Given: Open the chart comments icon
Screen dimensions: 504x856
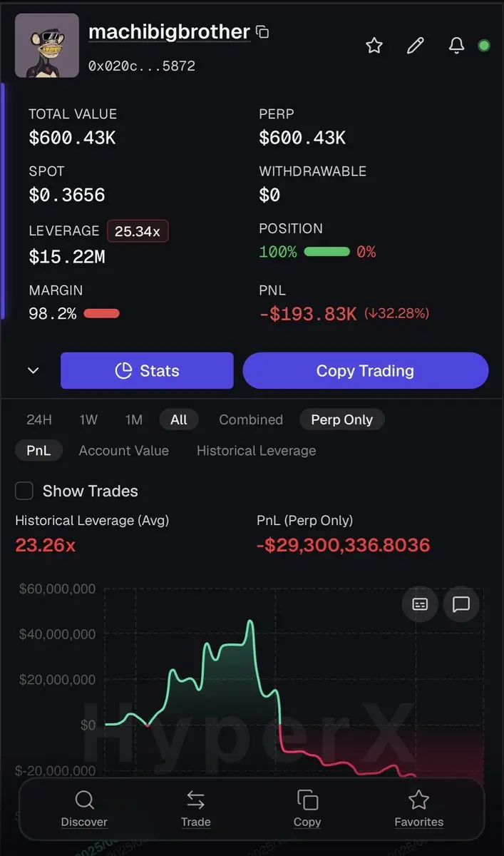Looking at the screenshot, I should click(x=461, y=605).
